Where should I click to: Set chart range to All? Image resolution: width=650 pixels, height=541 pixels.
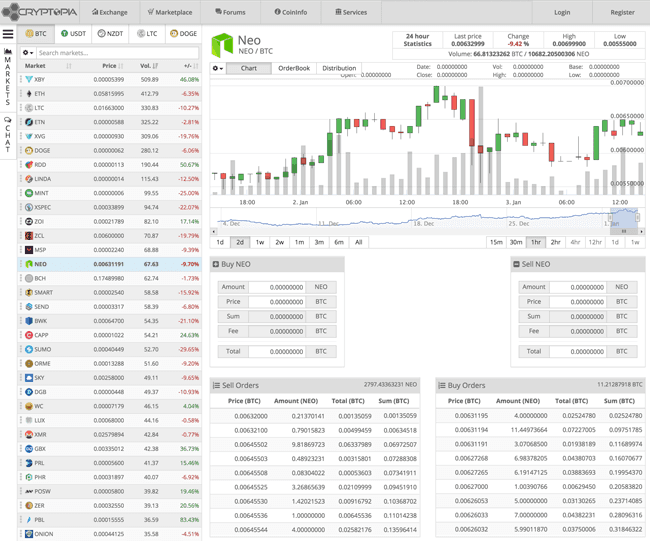359,242
